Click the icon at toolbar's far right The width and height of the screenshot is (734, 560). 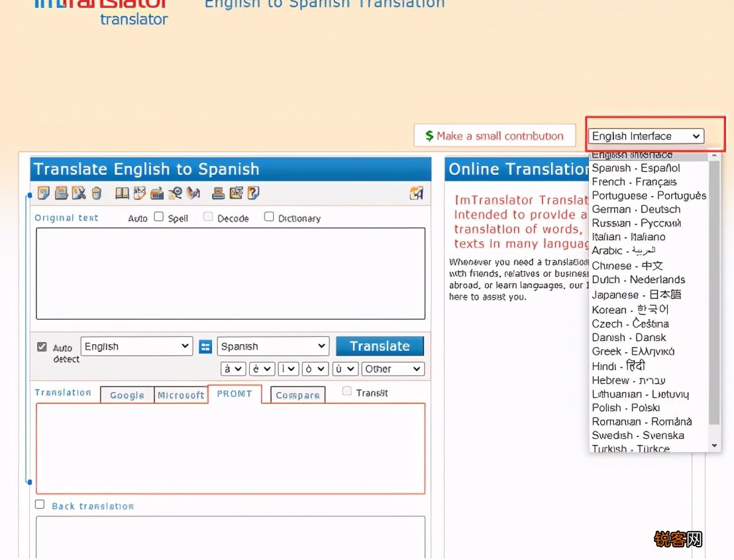coord(416,193)
